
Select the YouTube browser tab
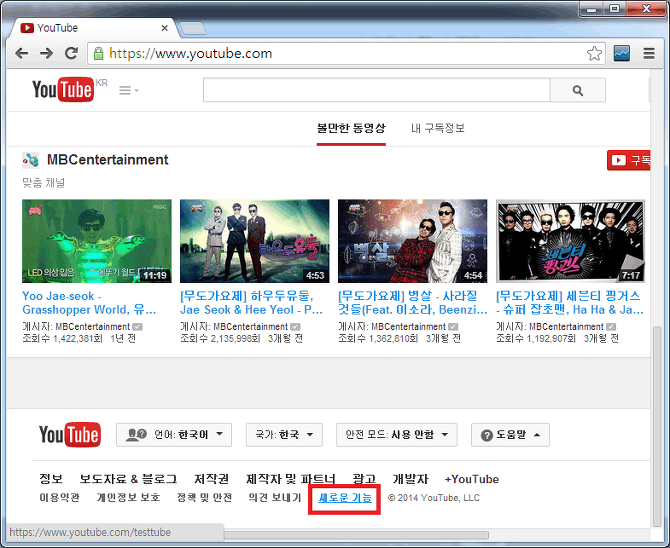[x=94, y=28]
